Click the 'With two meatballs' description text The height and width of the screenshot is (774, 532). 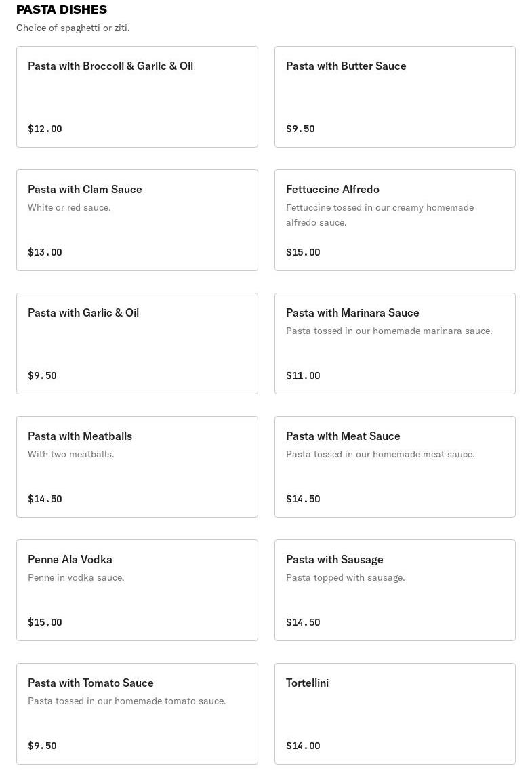point(71,454)
